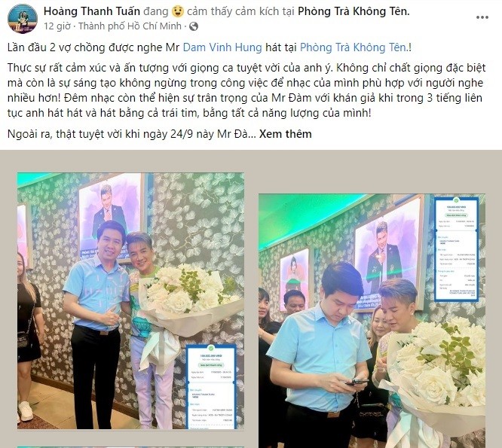Screen dimensions: 502x448
Task: Click Thành phố Hồ Chí Minh location
Action: (x=130, y=26)
